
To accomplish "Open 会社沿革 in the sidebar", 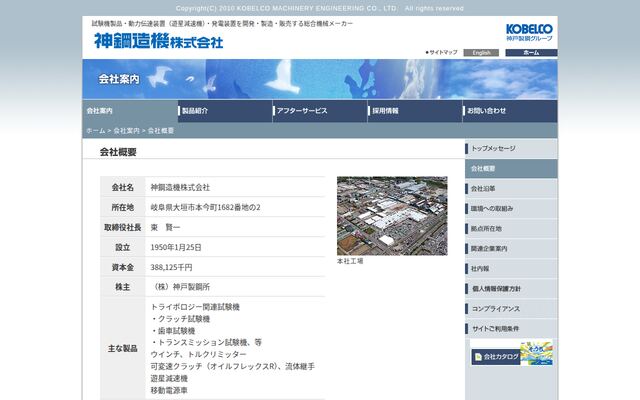I will (511, 189).
